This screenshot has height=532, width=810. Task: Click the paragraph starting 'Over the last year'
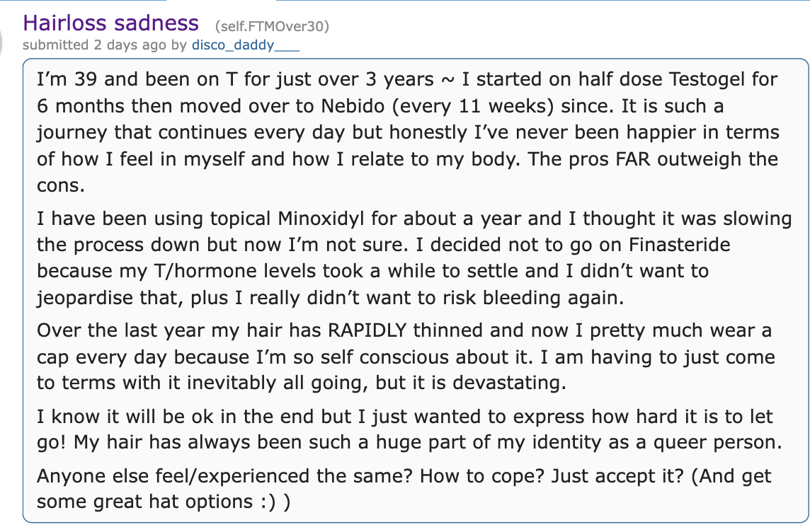pyautogui.click(x=406, y=357)
